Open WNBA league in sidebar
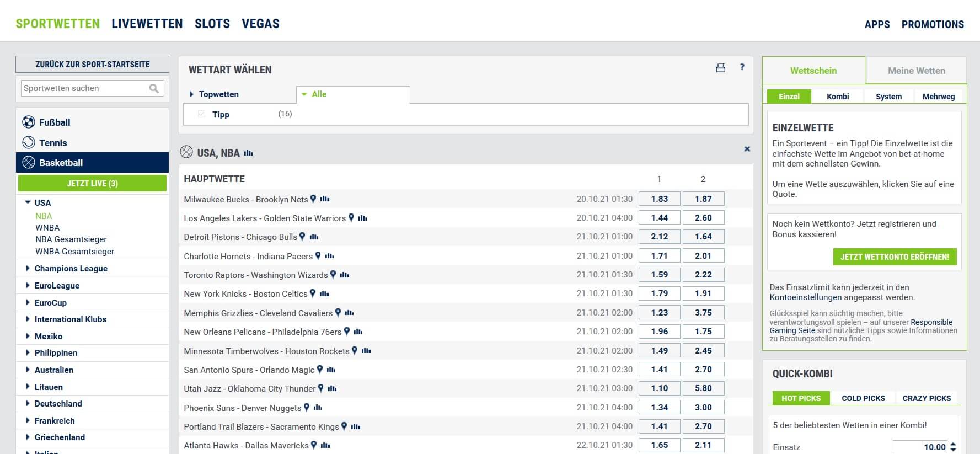980x454 pixels. click(x=47, y=228)
